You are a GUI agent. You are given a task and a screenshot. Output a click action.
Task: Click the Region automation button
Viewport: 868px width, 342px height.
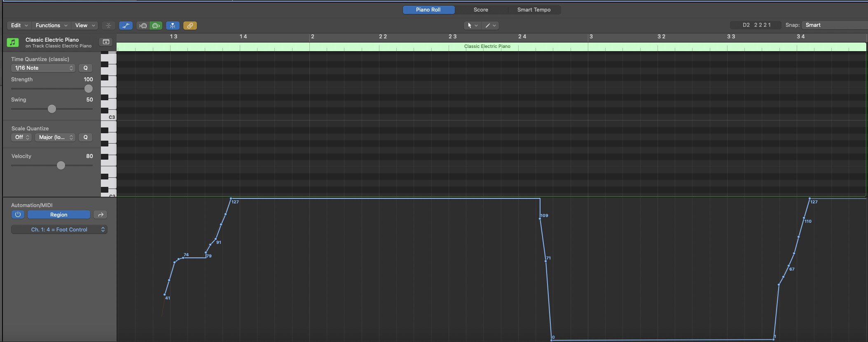pos(58,215)
